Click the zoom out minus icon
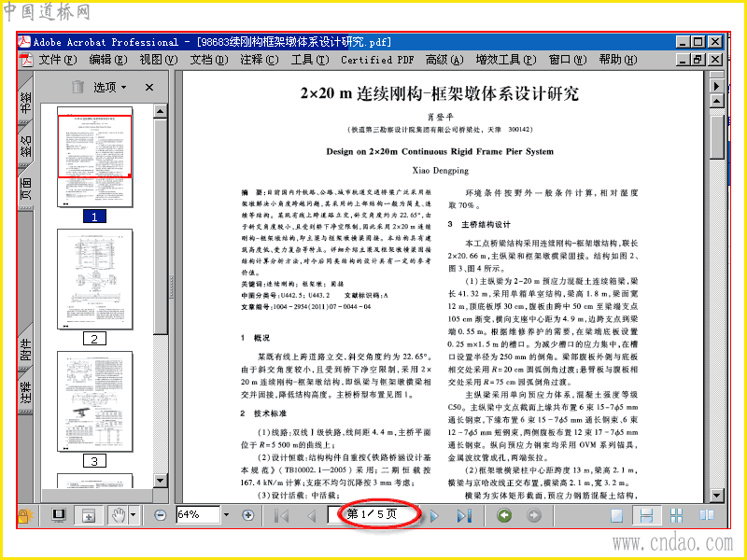The width and height of the screenshot is (747, 560). (x=161, y=515)
